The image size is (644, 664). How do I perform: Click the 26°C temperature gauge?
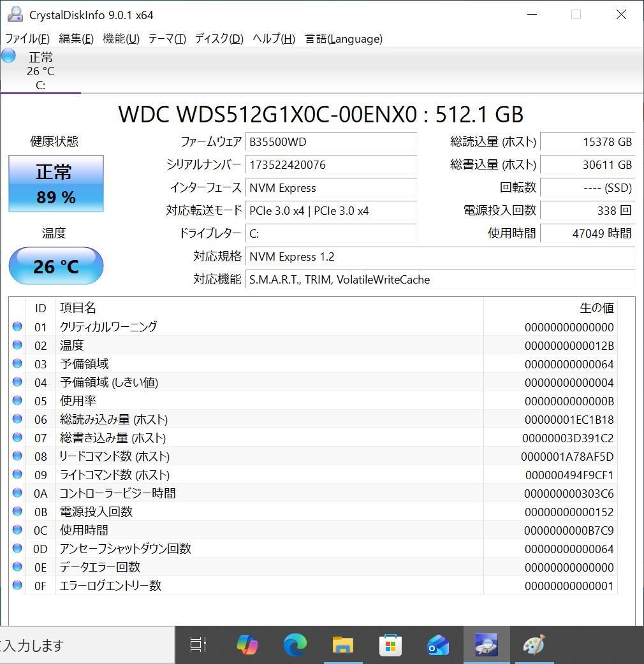pos(55,266)
